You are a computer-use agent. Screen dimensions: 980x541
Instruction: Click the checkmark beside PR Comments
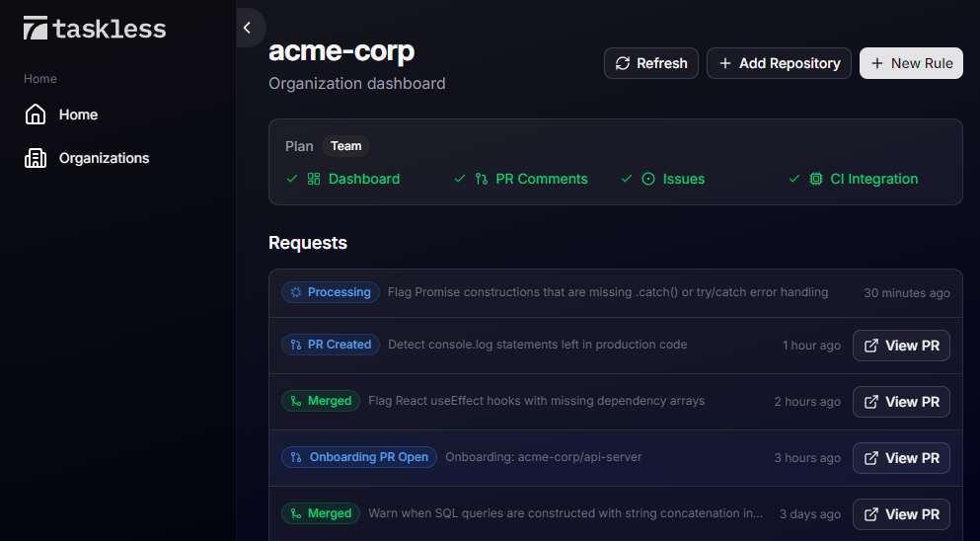tap(459, 179)
